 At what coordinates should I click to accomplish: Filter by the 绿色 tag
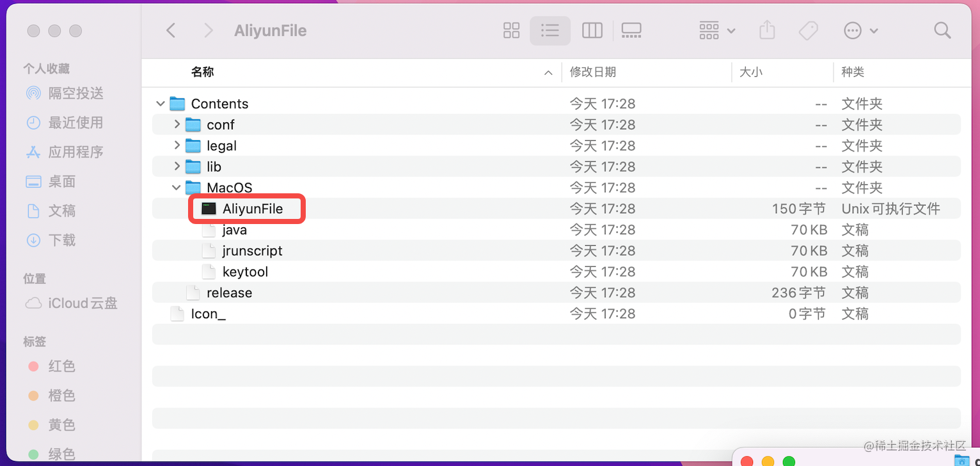click(52, 454)
